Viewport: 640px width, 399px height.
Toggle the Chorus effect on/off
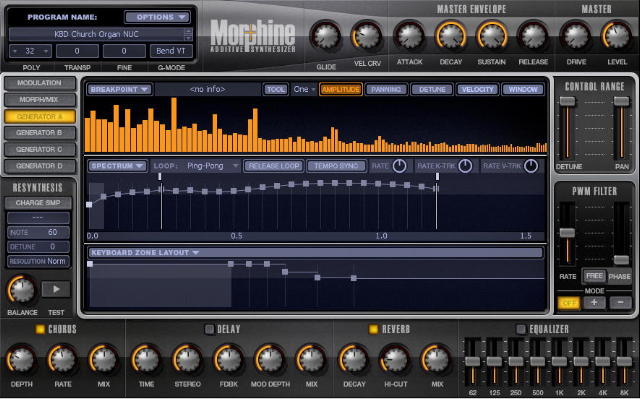click(40, 329)
